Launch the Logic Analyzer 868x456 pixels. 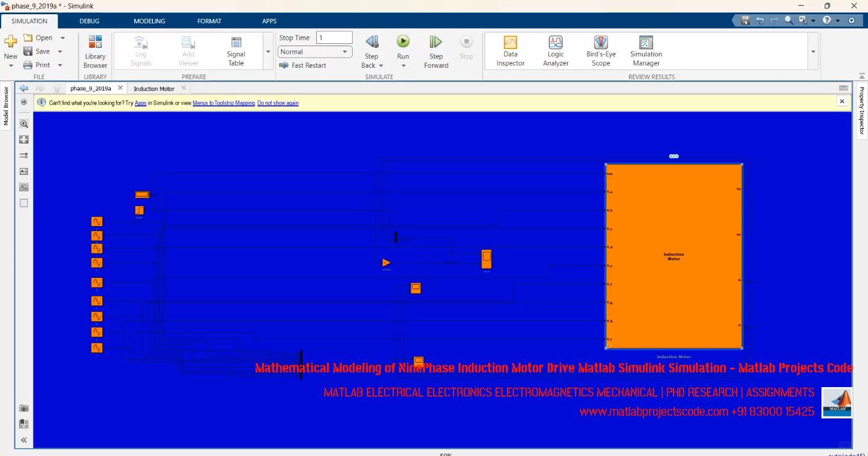coord(555,50)
